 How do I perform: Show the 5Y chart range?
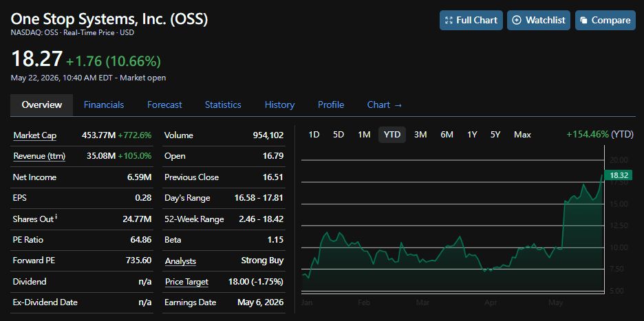coord(495,135)
